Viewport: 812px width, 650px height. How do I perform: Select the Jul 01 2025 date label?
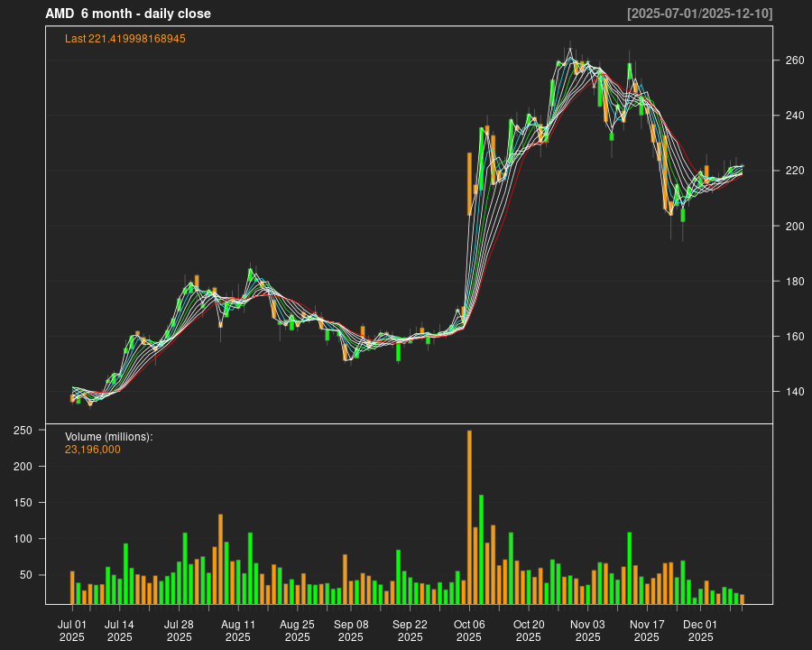tap(72, 629)
